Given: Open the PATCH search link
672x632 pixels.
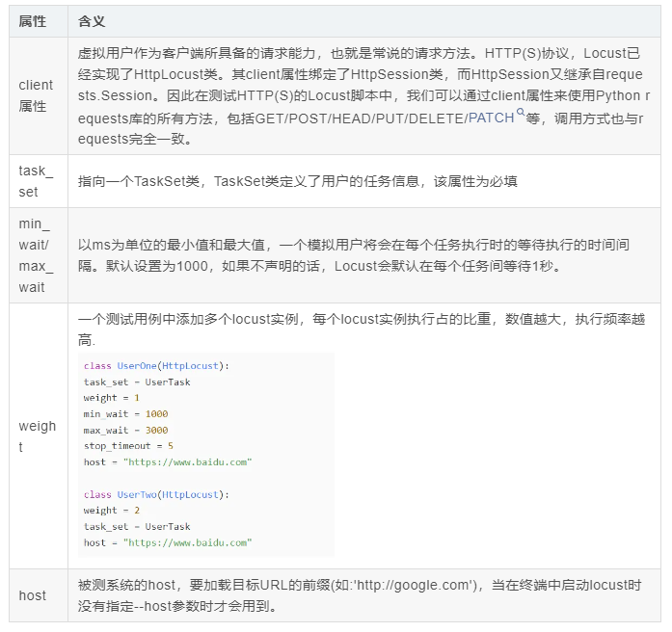Looking at the screenshot, I should [491, 118].
